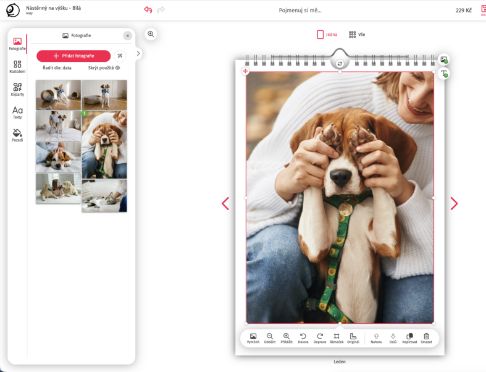Click the move handle at photo's top-left
This screenshot has height=372, width=486.
pos(245,71)
